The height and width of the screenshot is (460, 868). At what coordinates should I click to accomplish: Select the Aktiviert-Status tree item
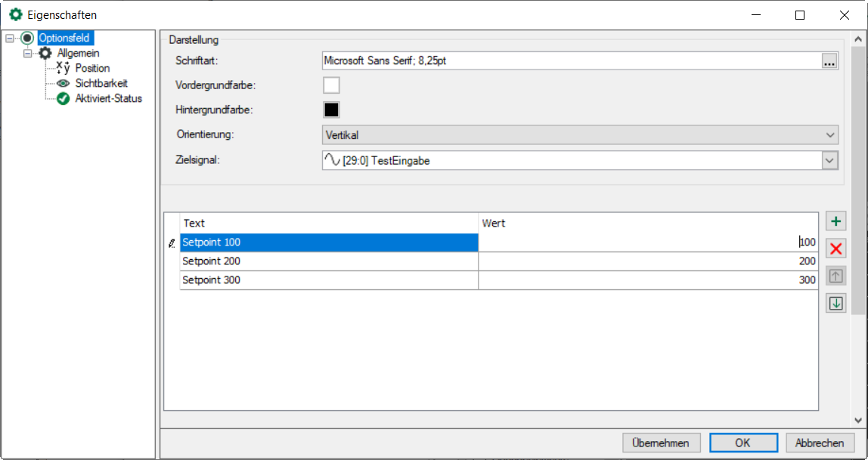coord(109,98)
